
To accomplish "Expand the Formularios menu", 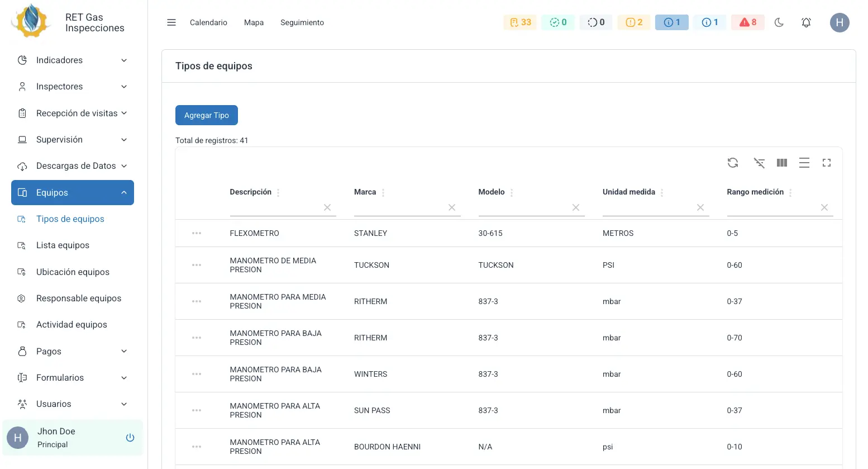I will tap(73, 378).
